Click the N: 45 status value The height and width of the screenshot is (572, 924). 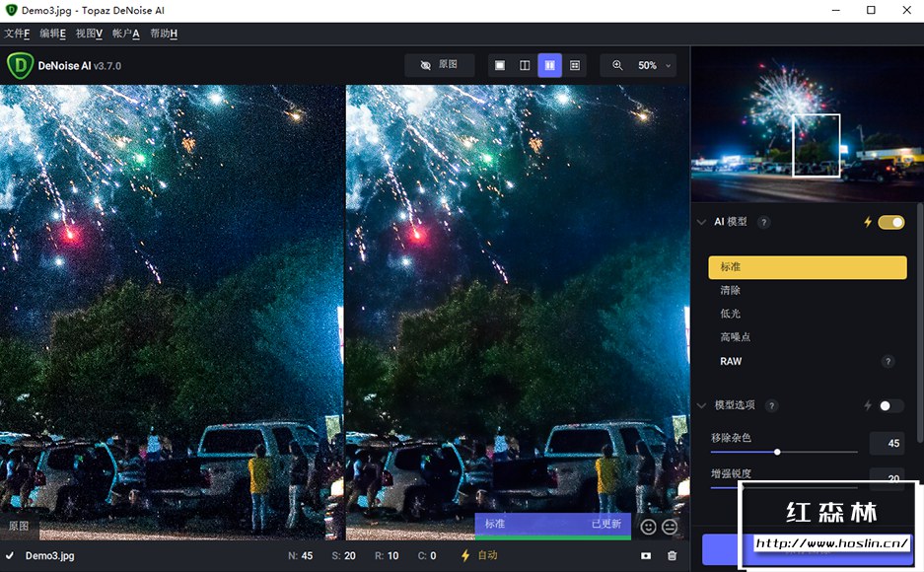pyautogui.click(x=301, y=555)
